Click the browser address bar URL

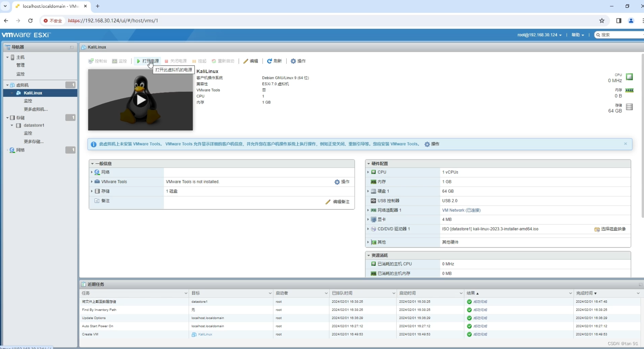click(113, 21)
